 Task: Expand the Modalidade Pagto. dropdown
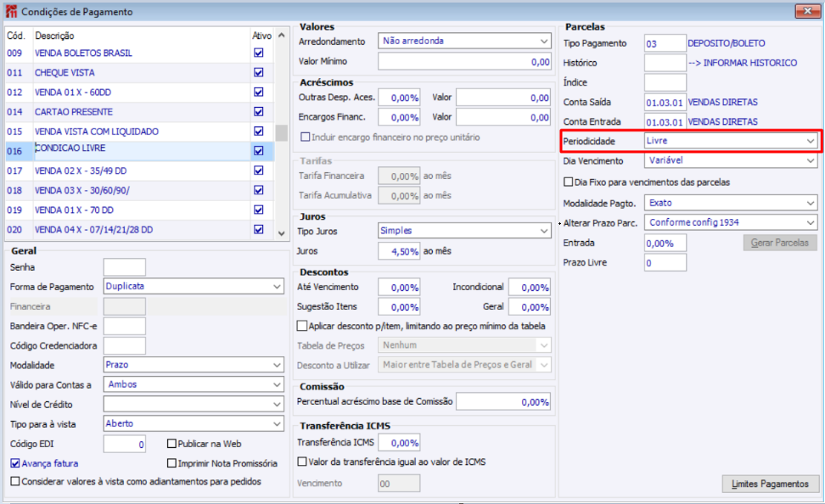click(811, 203)
